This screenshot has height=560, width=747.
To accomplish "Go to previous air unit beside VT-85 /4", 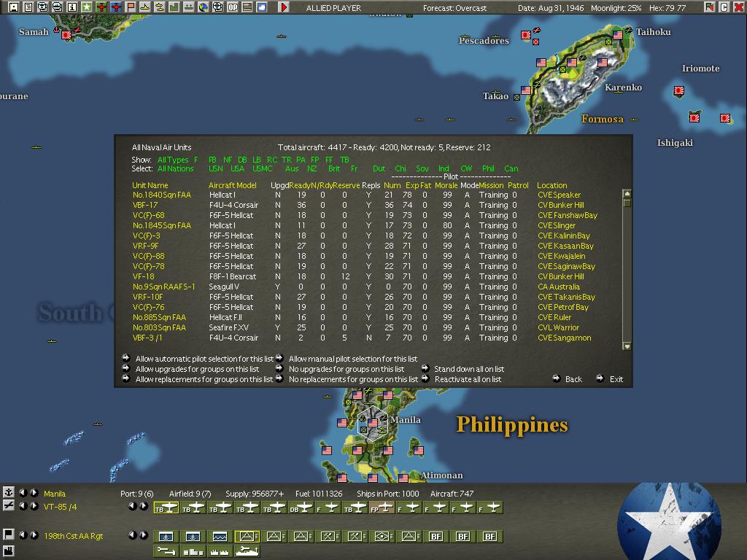I will point(23,506).
